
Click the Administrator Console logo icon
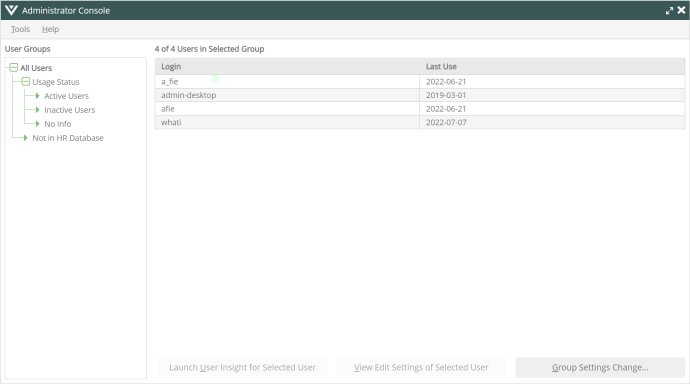tap(11, 10)
